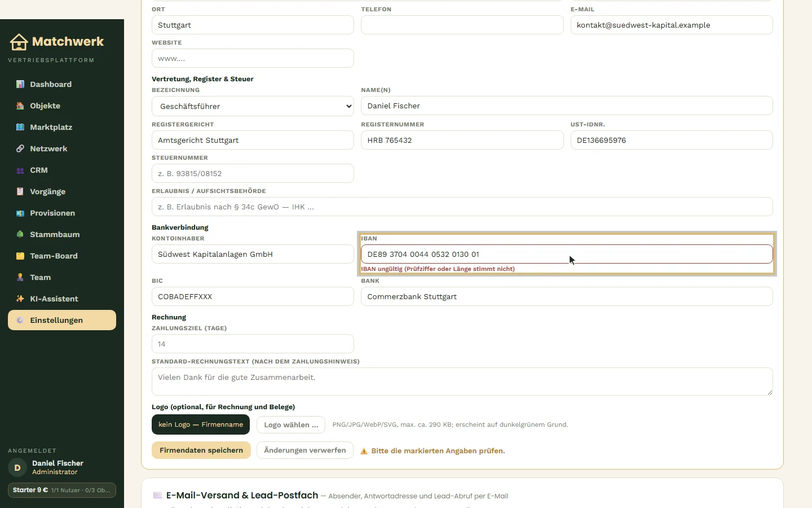The width and height of the screenshot is (812, 508).
Task: Save with Firmendaten speichern button
Action: pos(201,450)
